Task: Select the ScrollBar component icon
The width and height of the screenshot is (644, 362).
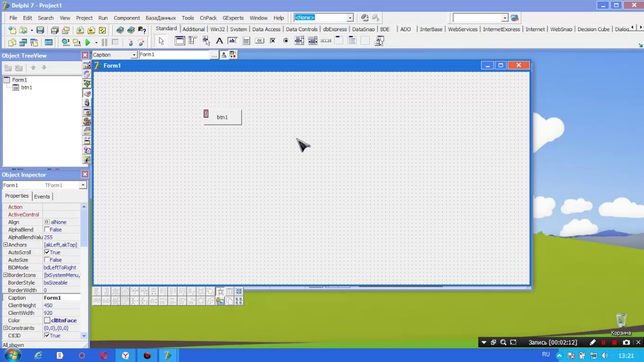Action: pos(326,41)
